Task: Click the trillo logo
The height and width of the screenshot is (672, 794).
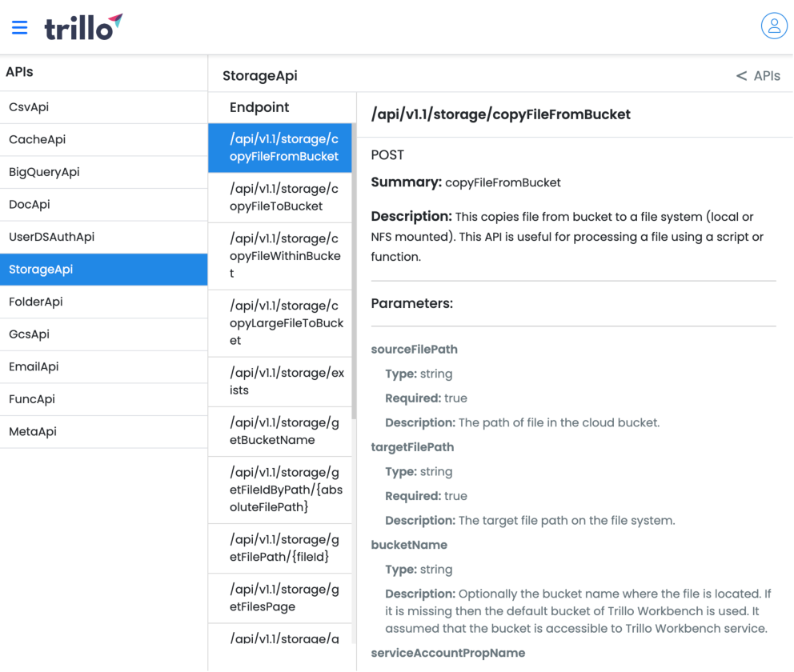Action: click(x=83, y=27)
